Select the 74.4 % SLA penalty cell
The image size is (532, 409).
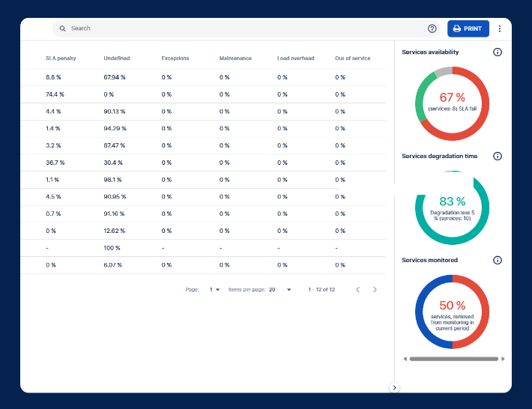[x=55, y=94]
